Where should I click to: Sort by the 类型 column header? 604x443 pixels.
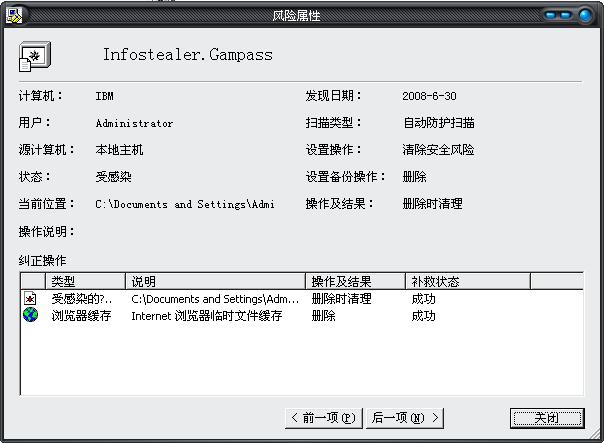pyautogui.click(x=86, y=281)
